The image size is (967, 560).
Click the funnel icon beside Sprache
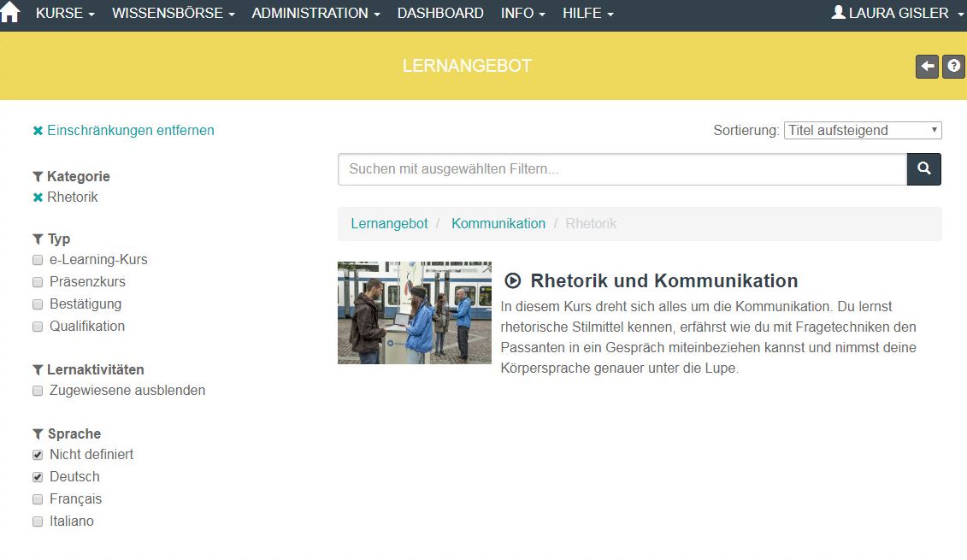38,434
